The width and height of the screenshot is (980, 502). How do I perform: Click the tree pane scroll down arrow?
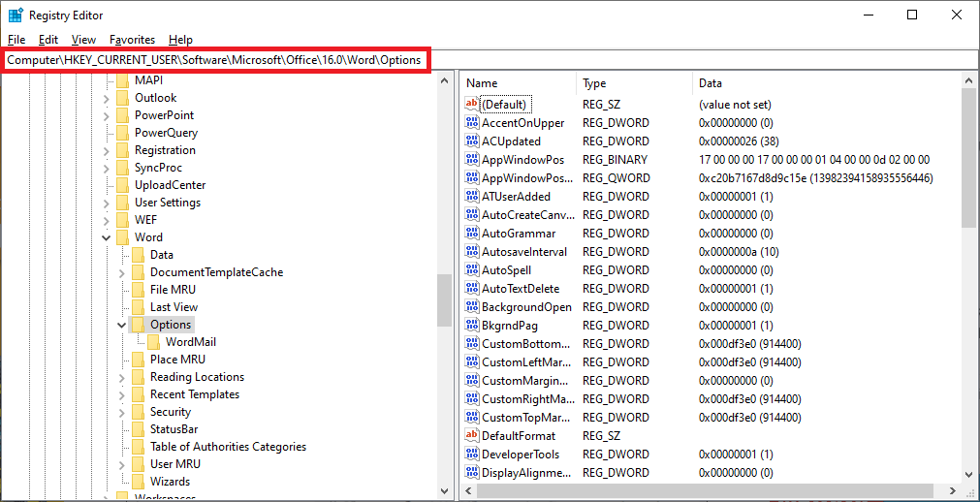(x=444, y=490)
